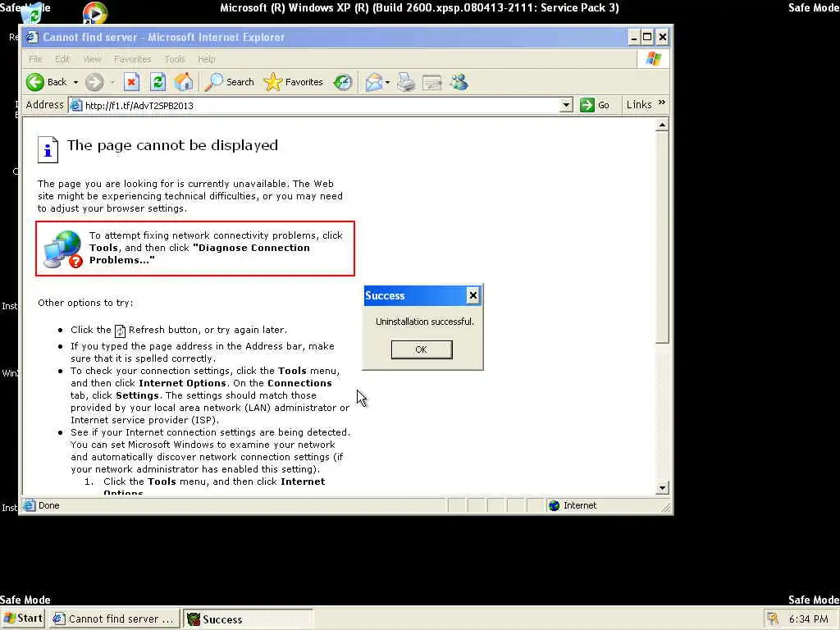Screen dimensions: 840x630
Task: Click the Internet zone globe in status bar
Action: [554, 505]
